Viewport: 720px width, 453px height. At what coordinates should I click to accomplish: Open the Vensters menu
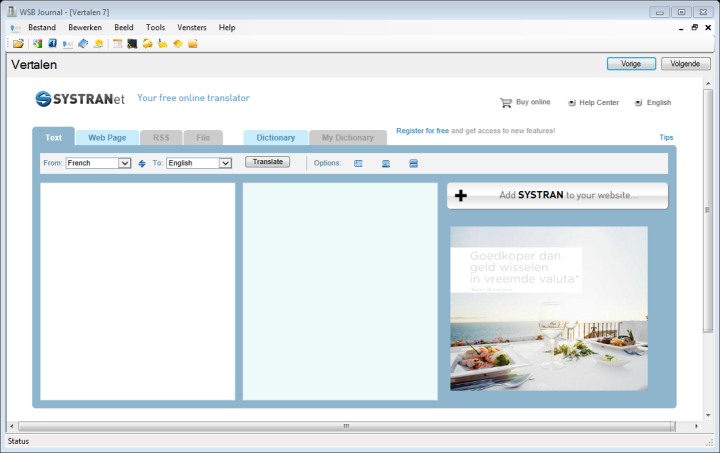point(191,27)
